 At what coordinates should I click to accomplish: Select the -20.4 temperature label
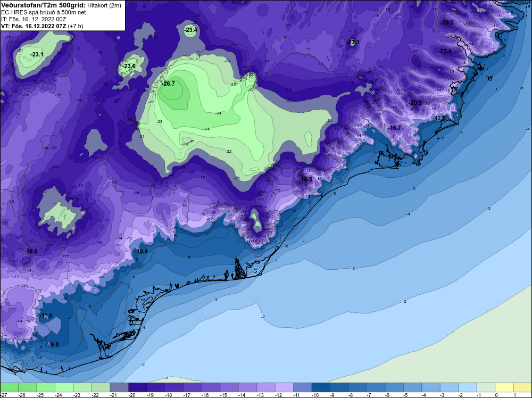[445, 51]
